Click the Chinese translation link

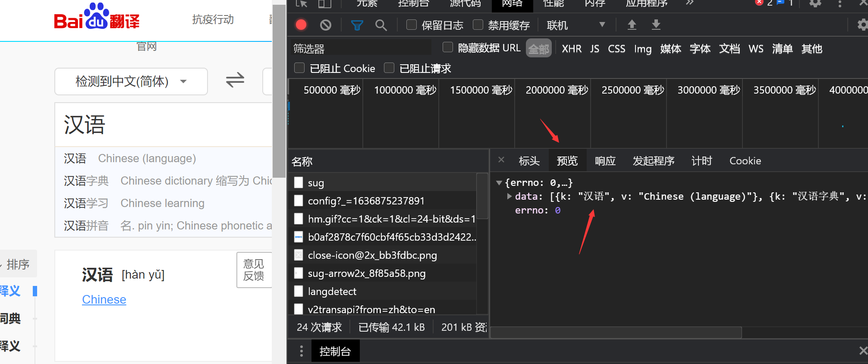point(104,299)
